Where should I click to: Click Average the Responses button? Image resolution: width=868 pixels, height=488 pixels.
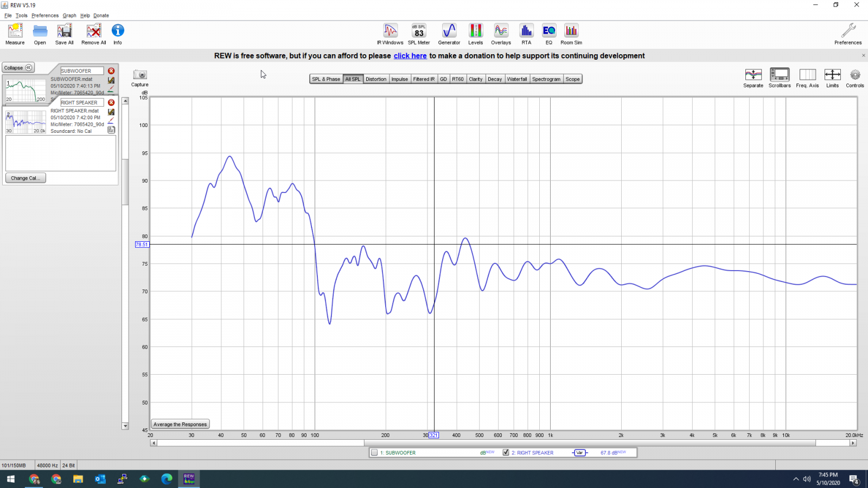point(180,425)
